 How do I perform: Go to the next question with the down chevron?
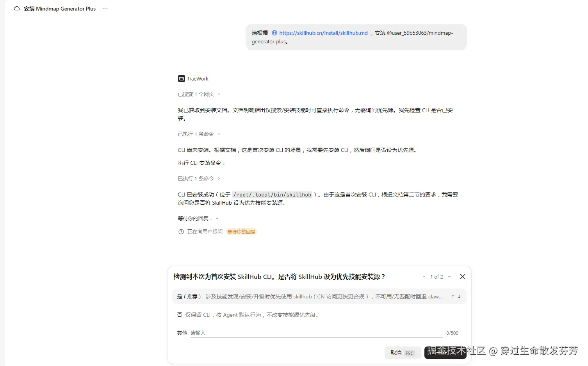(x=449, y=277)
